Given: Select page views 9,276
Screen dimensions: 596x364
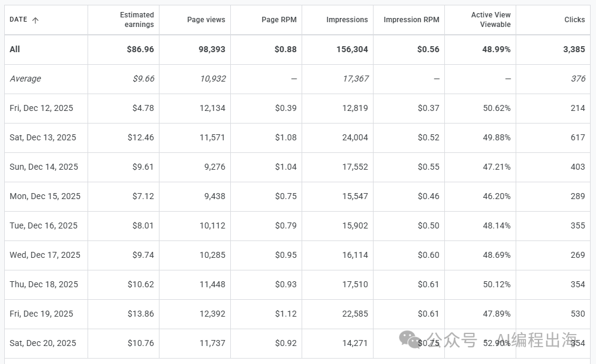Looking at the screenshot, I should tap(215, 167).
